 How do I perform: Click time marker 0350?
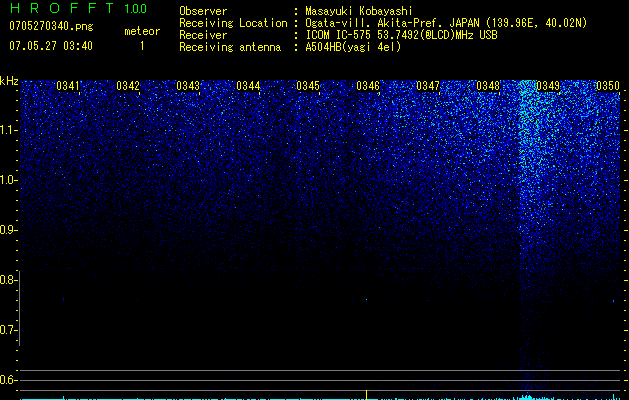coord(608,86)
